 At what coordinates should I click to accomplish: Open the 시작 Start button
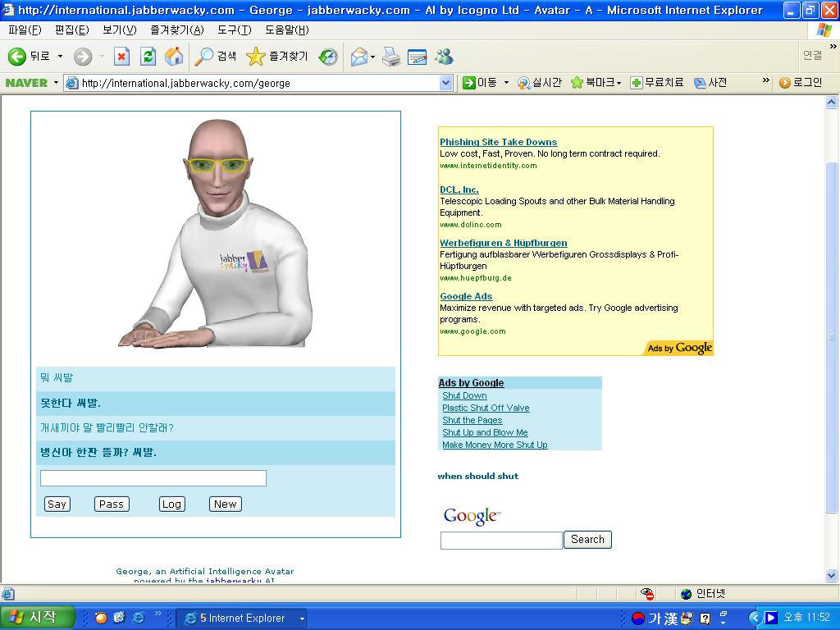point(36,618)
